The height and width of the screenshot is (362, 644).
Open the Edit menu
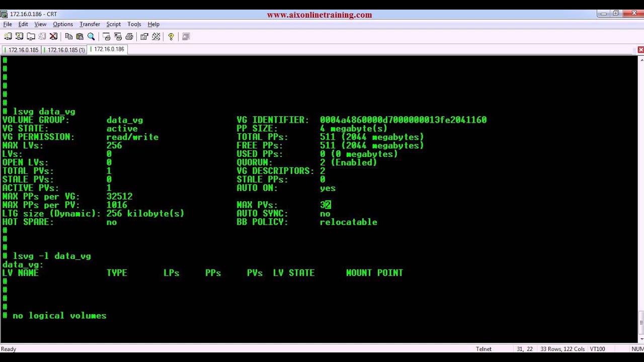(23, 24)
